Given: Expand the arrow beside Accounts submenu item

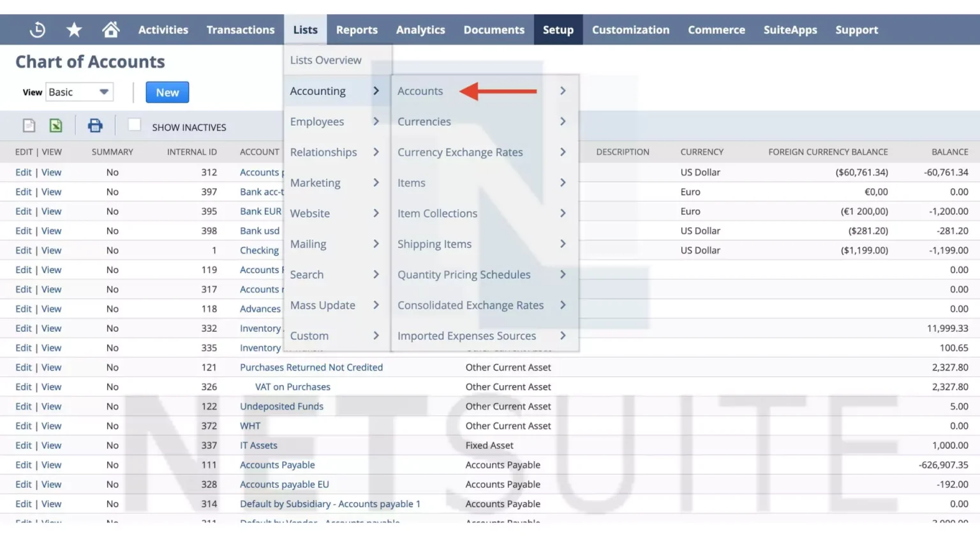Looking at the screenshot, I should click(x=563, y=91).
